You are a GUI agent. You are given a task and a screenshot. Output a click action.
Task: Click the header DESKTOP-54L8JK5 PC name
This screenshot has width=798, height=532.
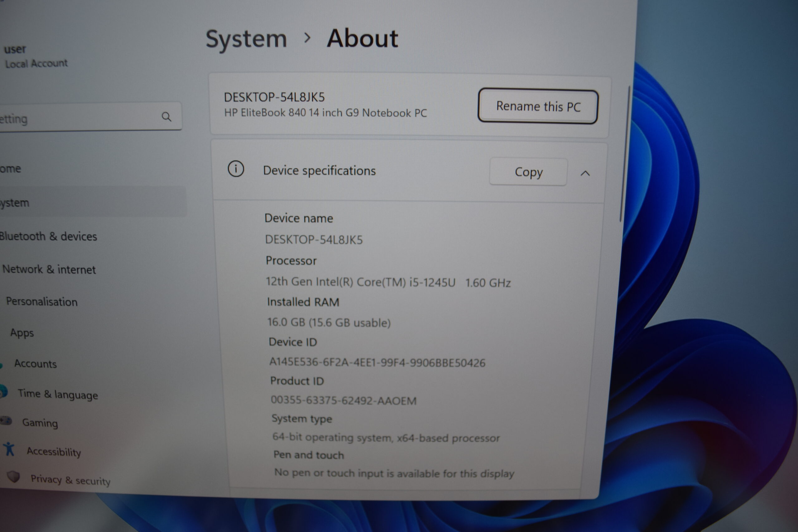tap(274, 97)
